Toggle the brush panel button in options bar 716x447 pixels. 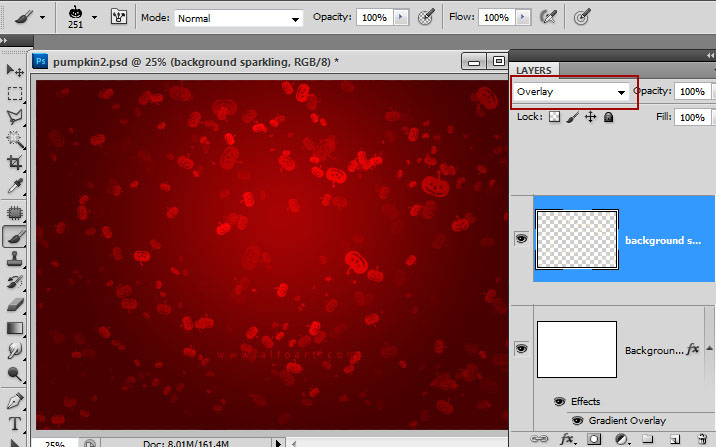(x=118, y=18)
